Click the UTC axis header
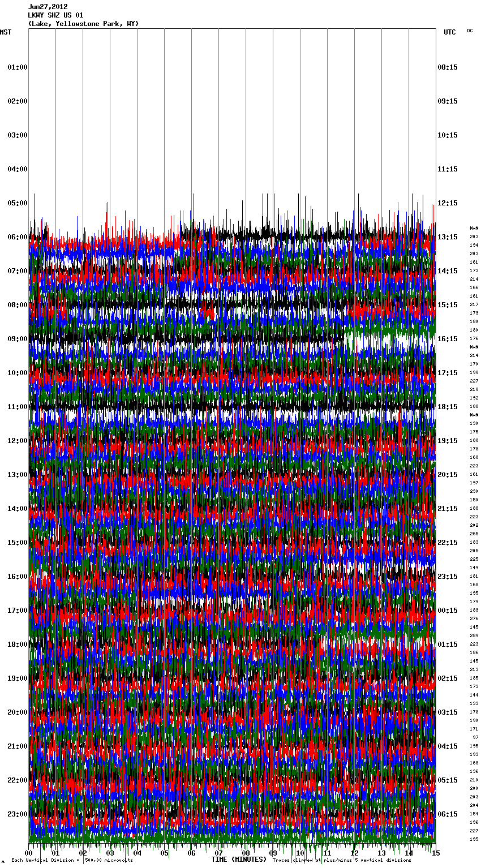 pyautogui.click(x=449, y=32)
